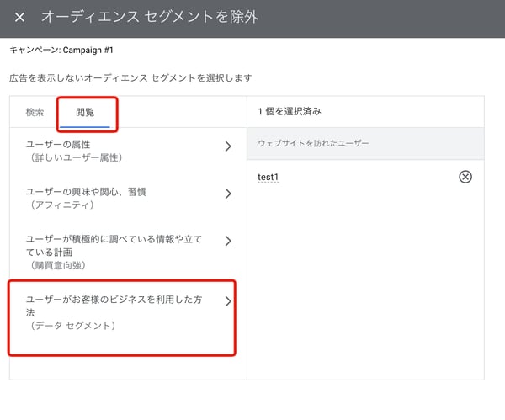The width and height of the screenshot is (505, 420).
Task: Open the データ セグメント chevron arrow
Action: pos(228,300)
